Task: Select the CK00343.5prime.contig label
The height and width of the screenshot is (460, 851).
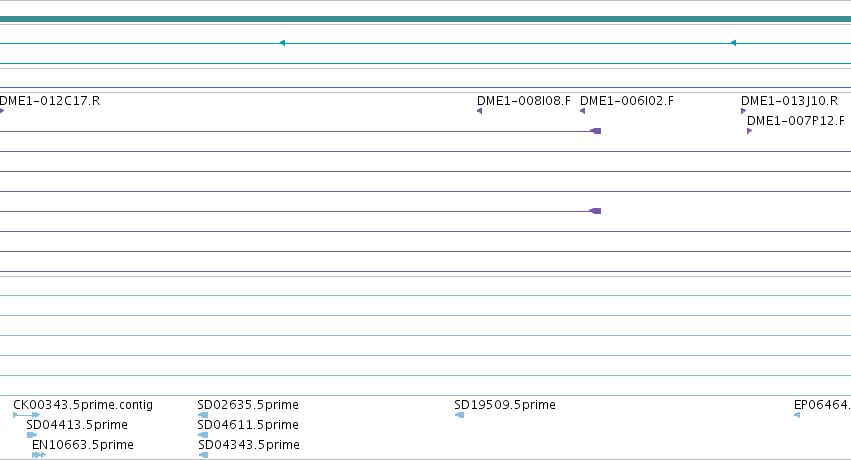Action: 83,405
